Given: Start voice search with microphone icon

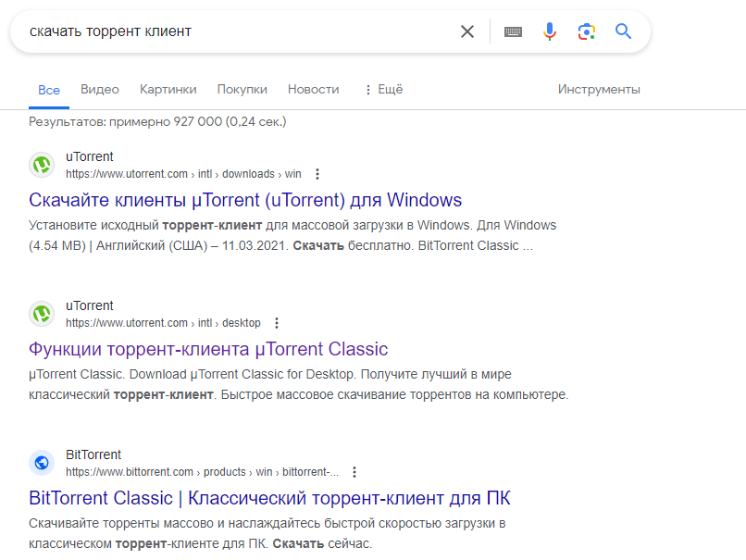Looking at the screenshot, I should (x=550, y=31).
